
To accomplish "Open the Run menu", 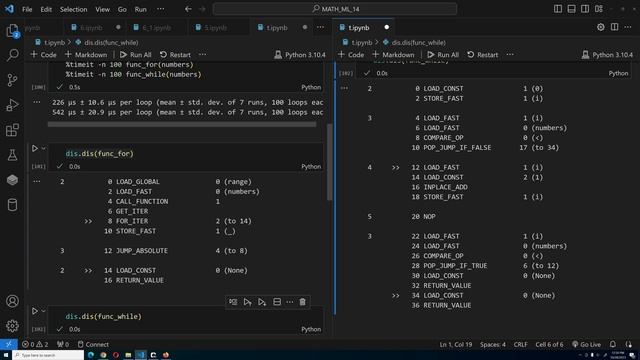I will click(140, 9).
